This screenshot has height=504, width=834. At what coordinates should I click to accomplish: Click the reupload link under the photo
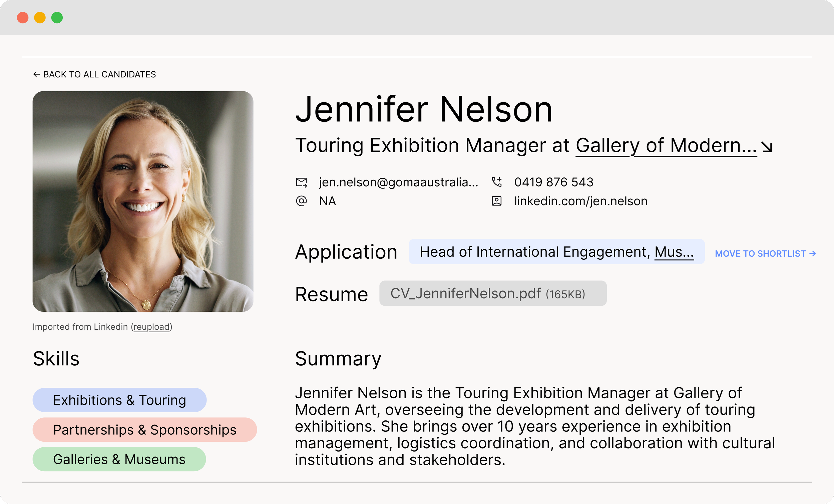pyautogui.click(x=151, y=327)
